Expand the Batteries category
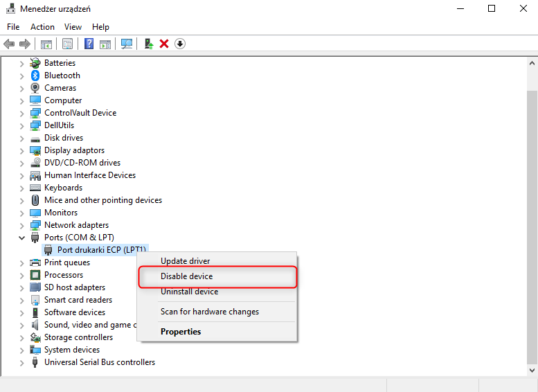538x392 pixels. pos(21,63)
